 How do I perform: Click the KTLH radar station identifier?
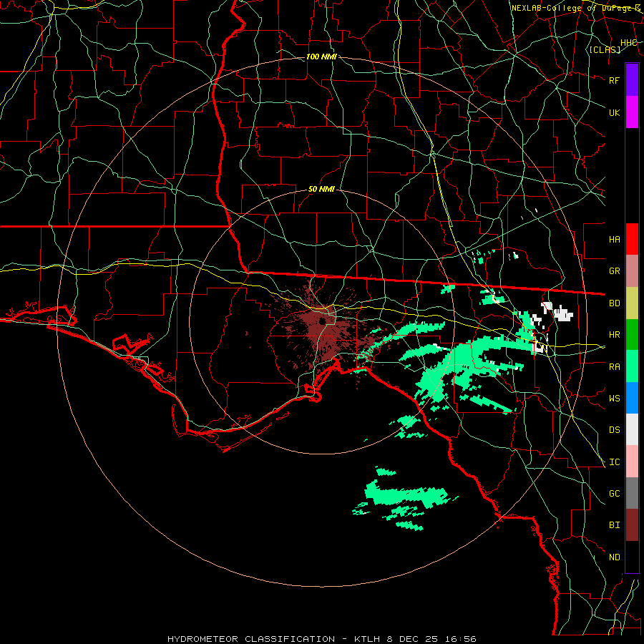point(367,639)
